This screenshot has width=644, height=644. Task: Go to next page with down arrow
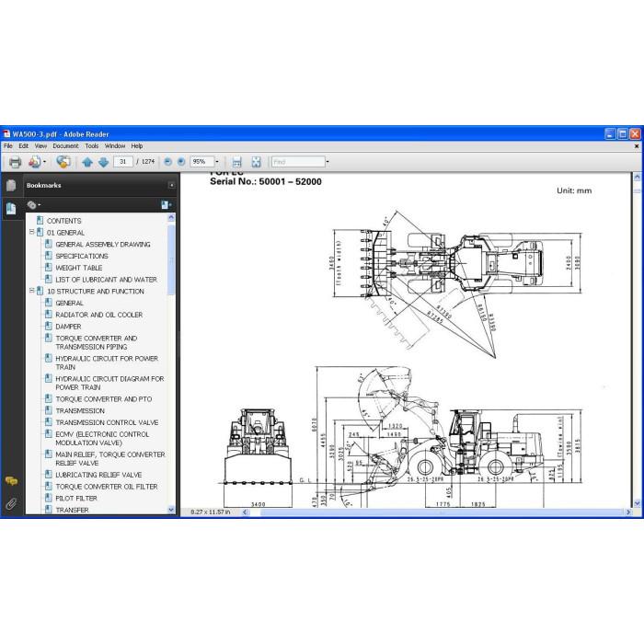point(103,162)
